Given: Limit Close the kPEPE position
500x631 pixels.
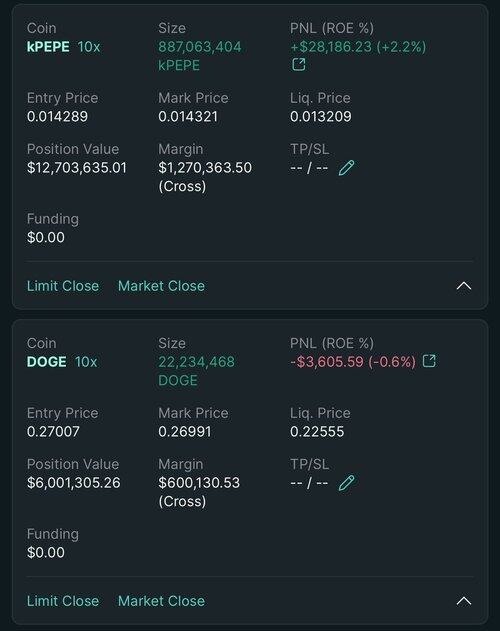Looking at the screenshot, I should 63,286.
